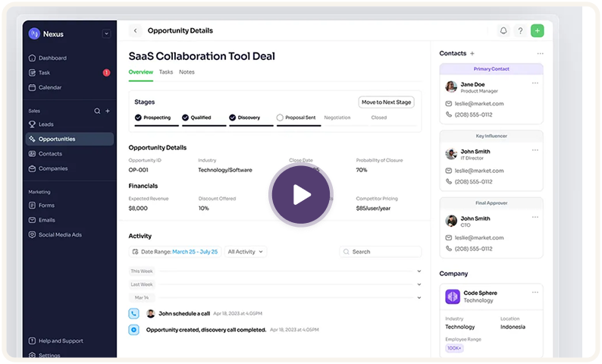Screen dimensions: 602x364
Task: Click the notification bell icon
Action: (x=503, y=31)
